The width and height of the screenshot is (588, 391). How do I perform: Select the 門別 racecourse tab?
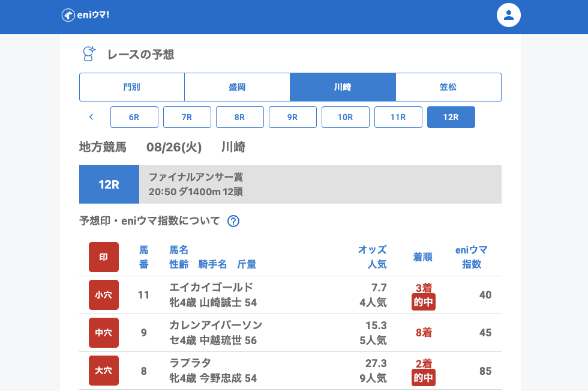(x=132, y=87)
